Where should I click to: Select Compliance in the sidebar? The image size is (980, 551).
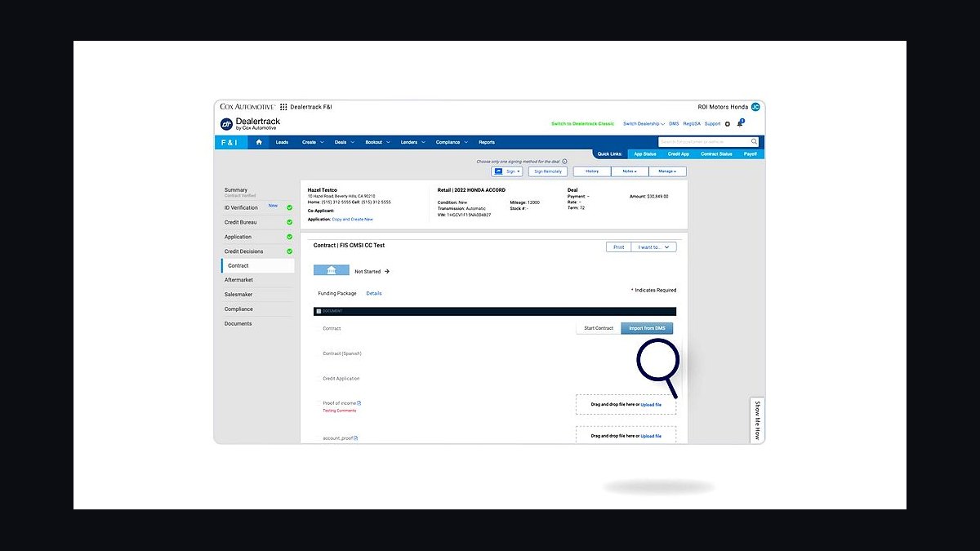click(x=238, y=309)
